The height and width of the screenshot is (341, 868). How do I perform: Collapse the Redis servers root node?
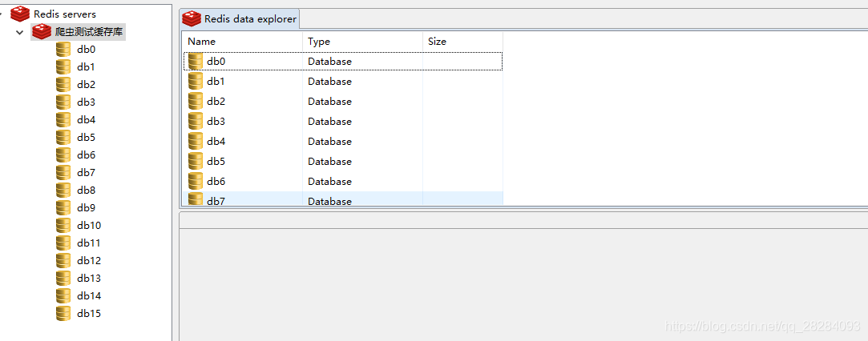pos(2,14)
